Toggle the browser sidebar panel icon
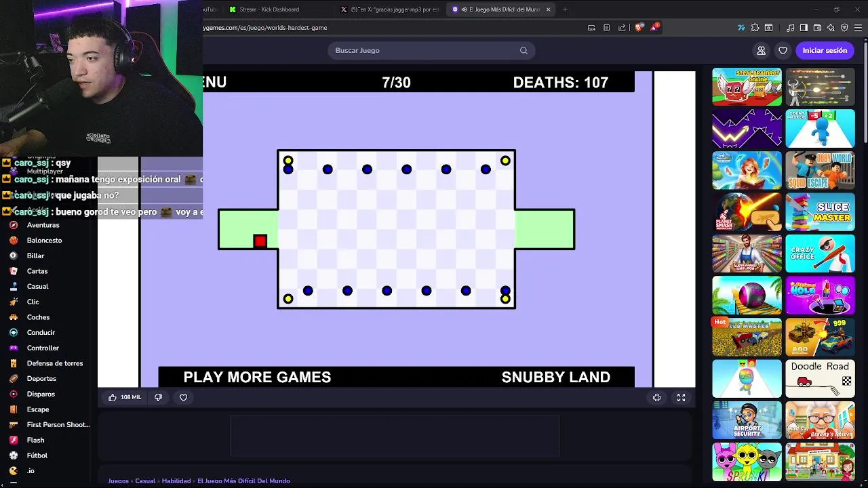Screen dimensions: 868x488 [804, 28]
